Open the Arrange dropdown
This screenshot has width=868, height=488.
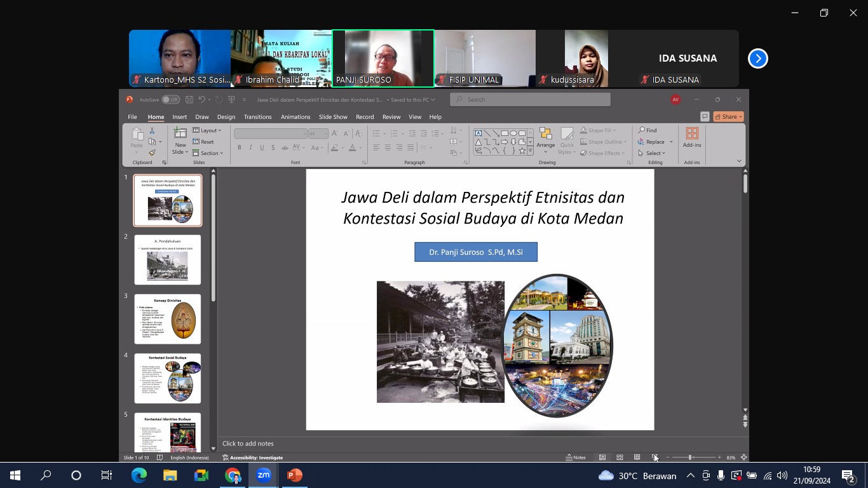click(545, 140)
